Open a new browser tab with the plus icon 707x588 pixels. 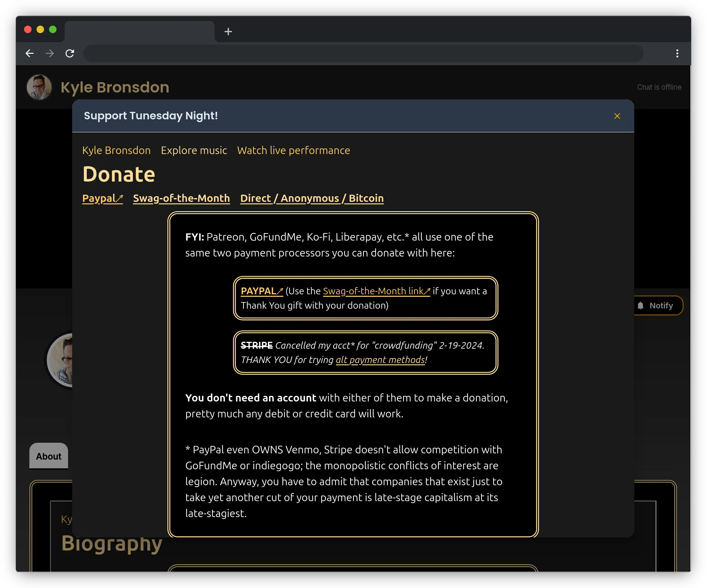(228, 32)
